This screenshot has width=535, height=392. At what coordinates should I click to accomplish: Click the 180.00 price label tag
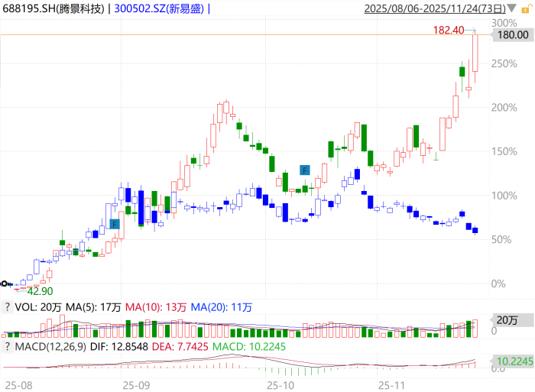point(513,35)
